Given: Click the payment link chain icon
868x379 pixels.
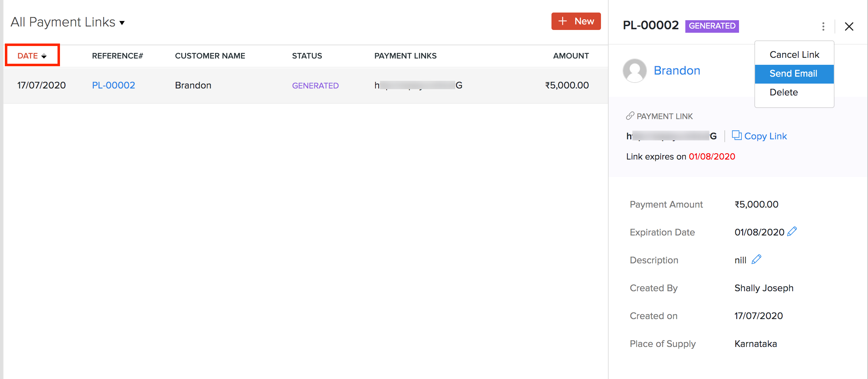Looking at the screenshot, I should tap(630, 116).
